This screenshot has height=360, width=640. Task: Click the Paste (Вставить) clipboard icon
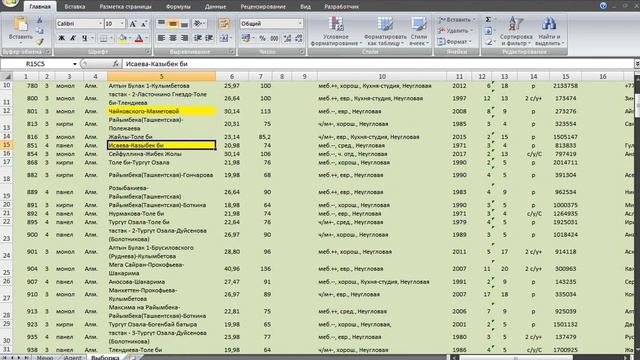[x=20, y=24]
